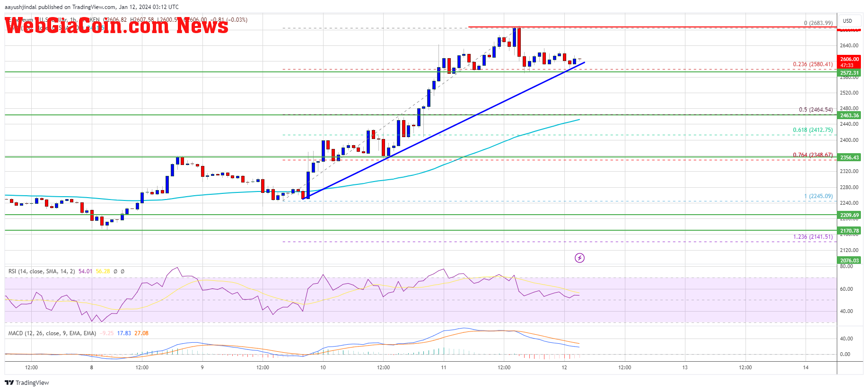Click the date 10 on the time axis
Image resolution: width=868 pixels, height=391 pixels.
(x=323, y=367)
